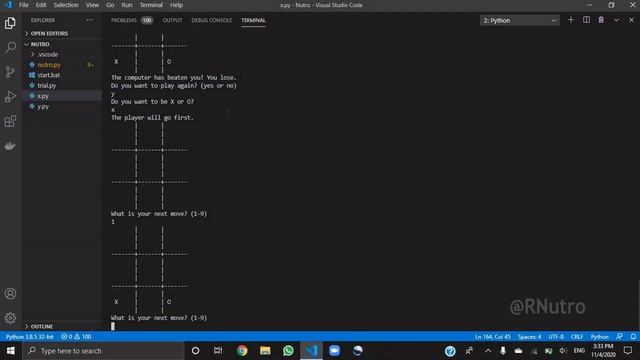Change language mode via Python status item
The image size is (640, 360).
point(600,337)
